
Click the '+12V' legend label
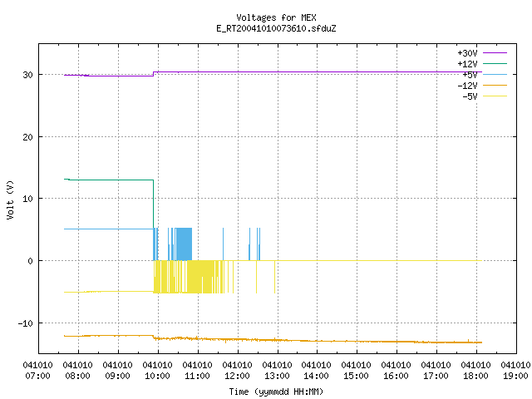point(467,64)
